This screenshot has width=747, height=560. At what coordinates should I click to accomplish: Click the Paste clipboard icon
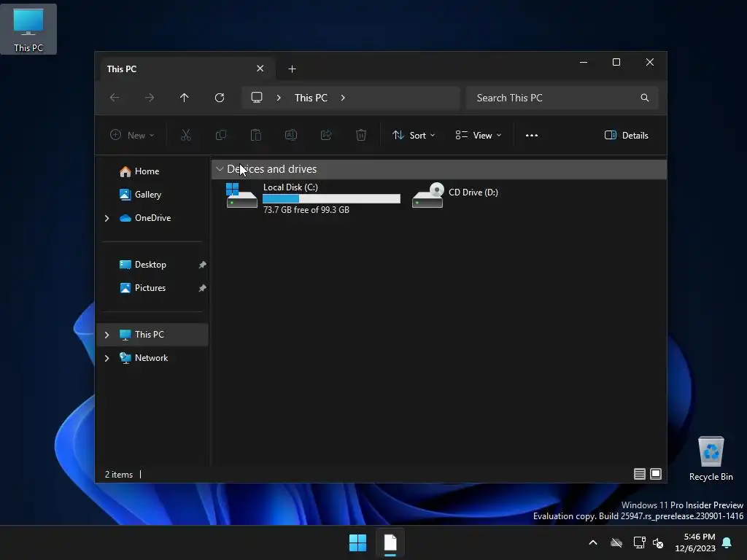[x=256, y=135]
